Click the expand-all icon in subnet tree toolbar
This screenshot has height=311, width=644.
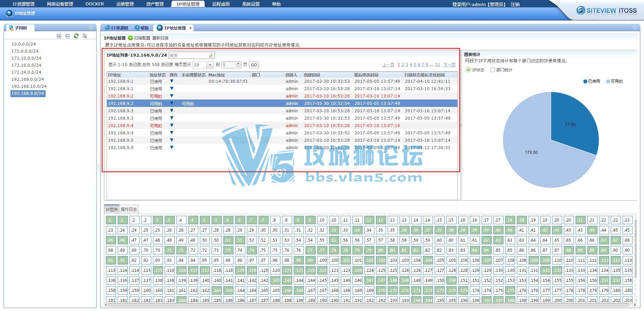tap(59, 36)
